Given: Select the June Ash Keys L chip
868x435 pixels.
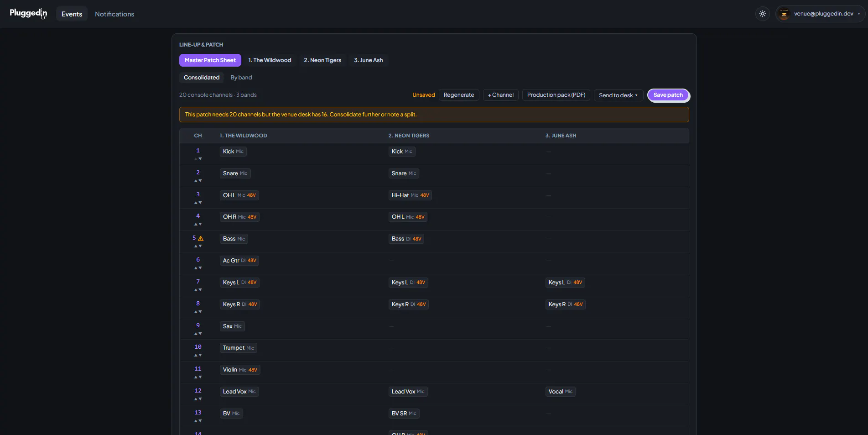Looking at the screenshot, I should coord(566,283).
